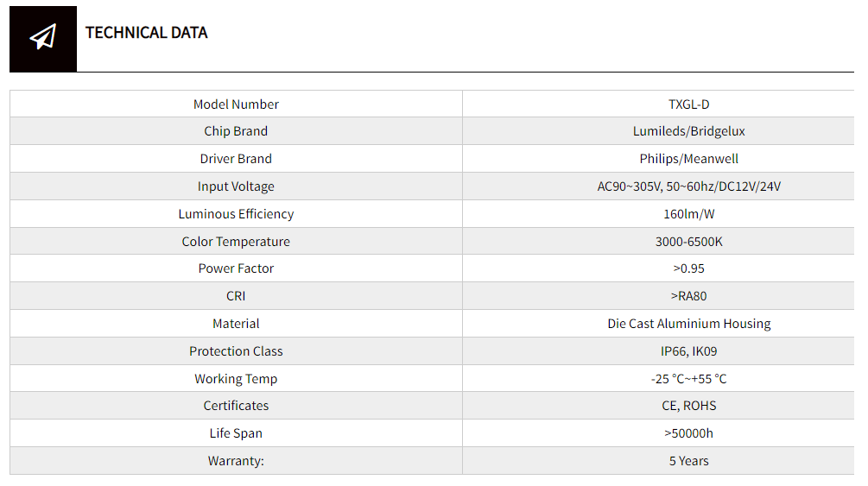Click the 160lm/W efficiency value
Screen dimensions: 868x486
(688, 214)
